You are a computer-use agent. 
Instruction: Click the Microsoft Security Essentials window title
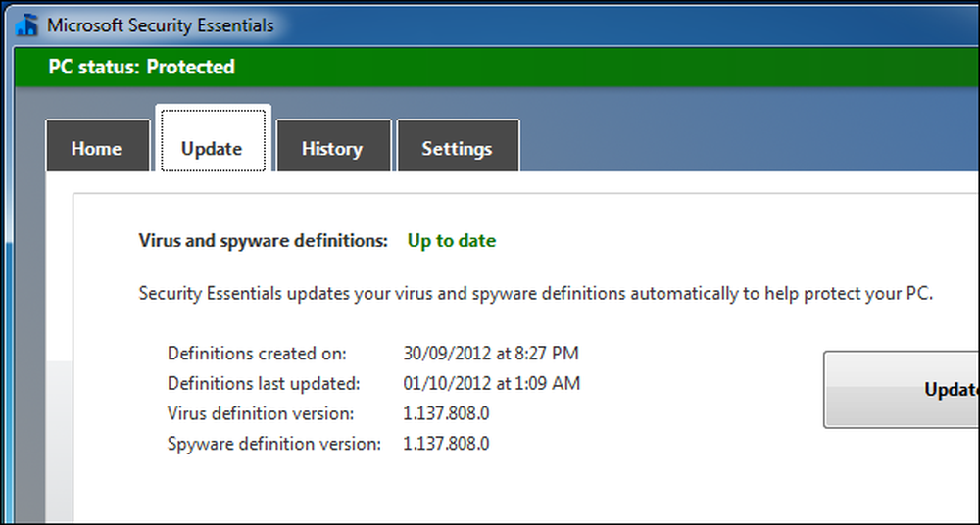pyautogui.click(x=161, y=25)
